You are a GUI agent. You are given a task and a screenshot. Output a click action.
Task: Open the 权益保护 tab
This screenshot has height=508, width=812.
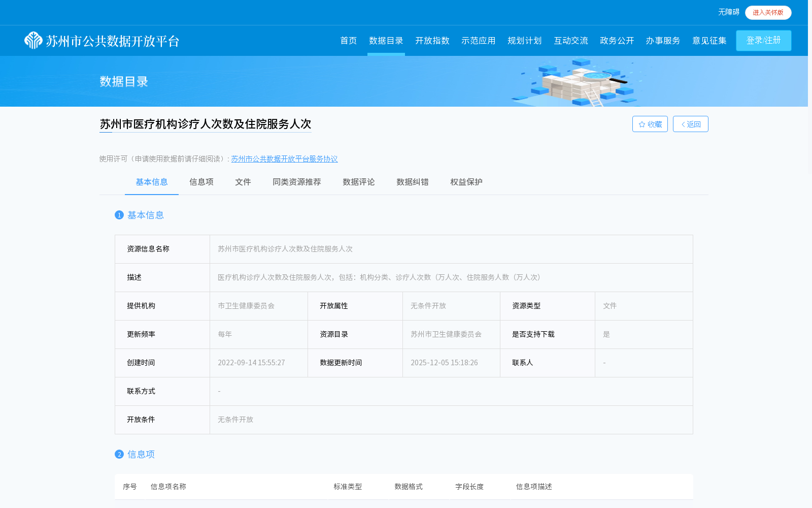point(465,182)
